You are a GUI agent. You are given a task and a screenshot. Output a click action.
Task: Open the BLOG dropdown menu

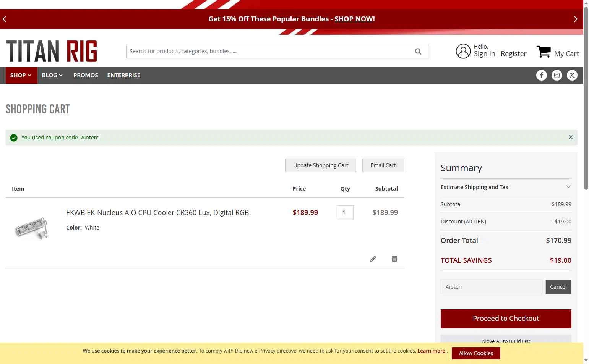tap(52, 75)
